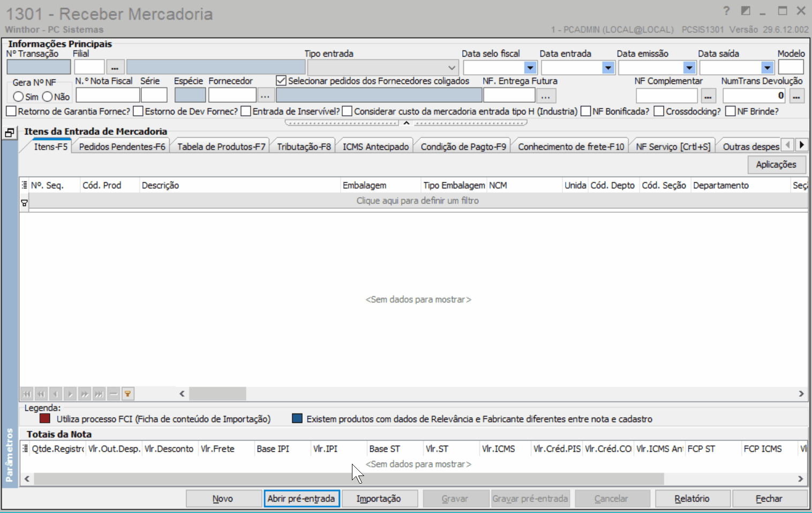Open the Data selo fiscal date picker
Screen dimensions: 812x513
point(530,68)
